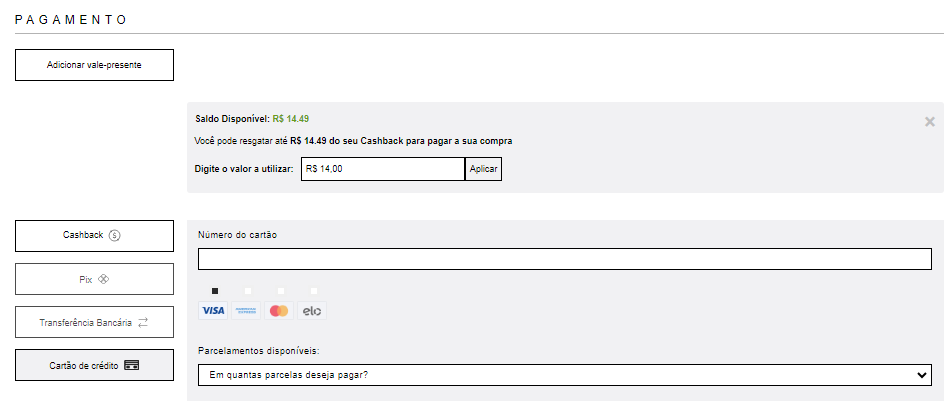
Task: Focus the 'Número do cartão' input field
Action: point(565,259)
